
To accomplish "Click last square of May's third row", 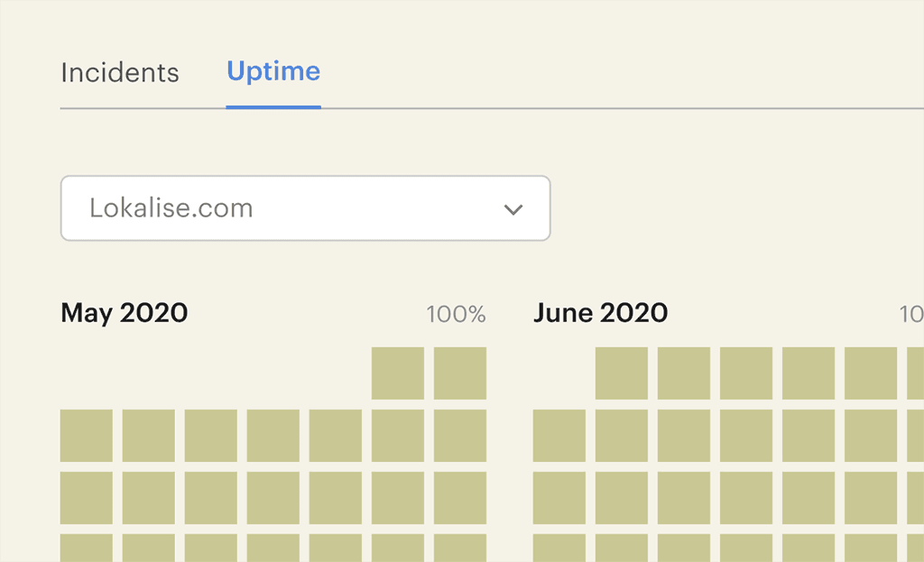I will pos(460,498).
